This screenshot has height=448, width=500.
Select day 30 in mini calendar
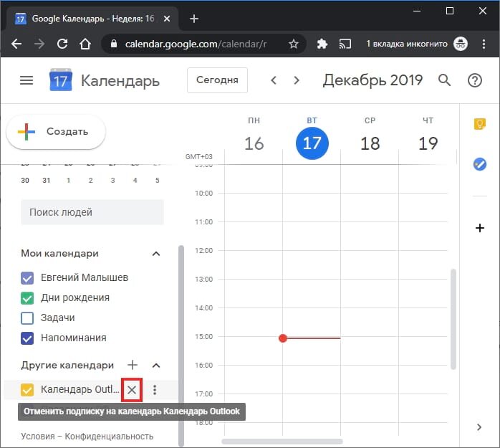[25, 181]
